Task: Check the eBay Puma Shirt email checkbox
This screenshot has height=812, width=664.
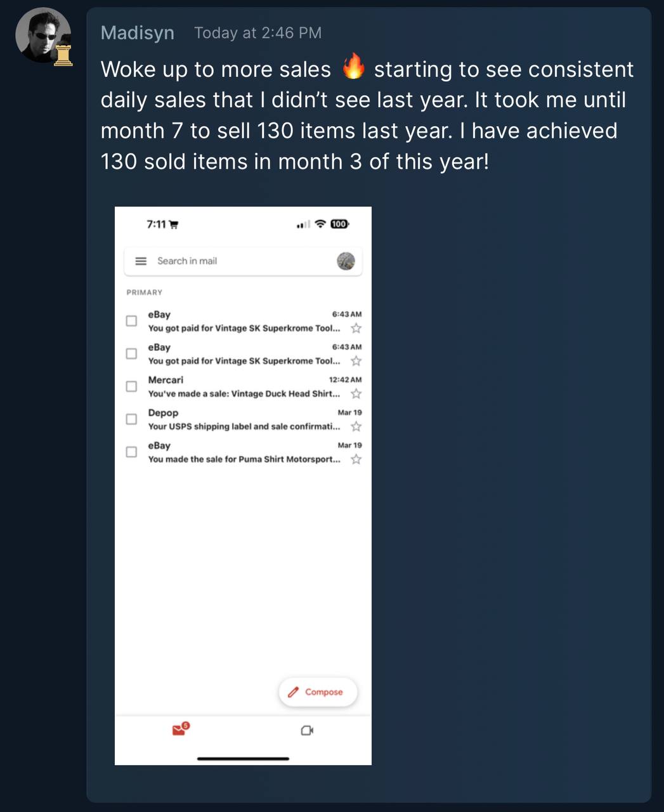Action: [x=131, y=452]
